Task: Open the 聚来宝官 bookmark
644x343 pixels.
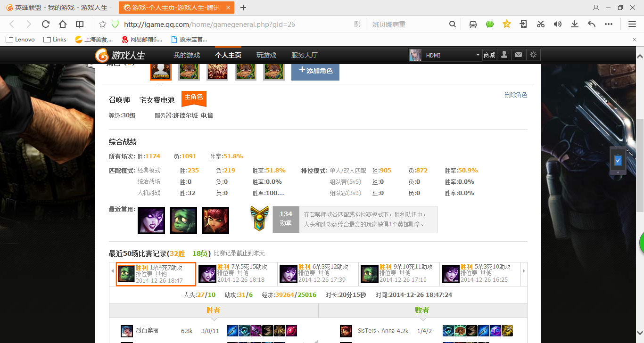Action: coord(189,40)
